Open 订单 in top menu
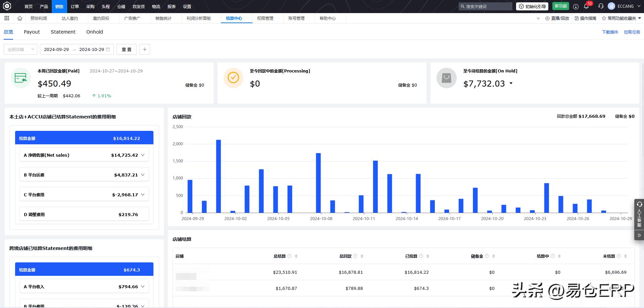The width and height of the screenshot is (644, 308). pos(75,6)
